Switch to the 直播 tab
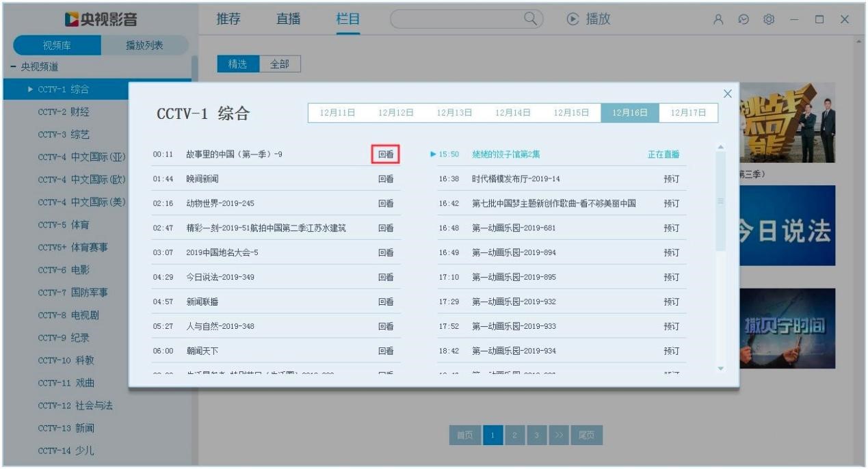 pyautogui.click(x=288, y=19)
